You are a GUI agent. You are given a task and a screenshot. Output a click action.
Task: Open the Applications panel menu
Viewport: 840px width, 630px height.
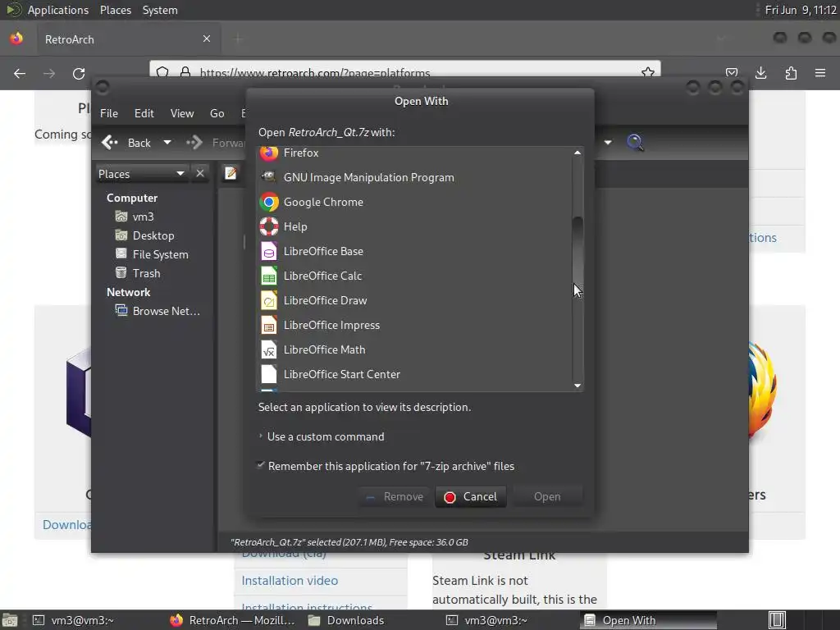click(x=58, y=10)
